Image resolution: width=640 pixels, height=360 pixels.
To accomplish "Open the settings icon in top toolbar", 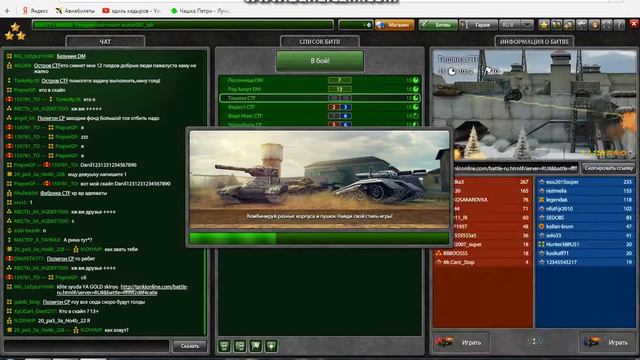I will [582, 25].
